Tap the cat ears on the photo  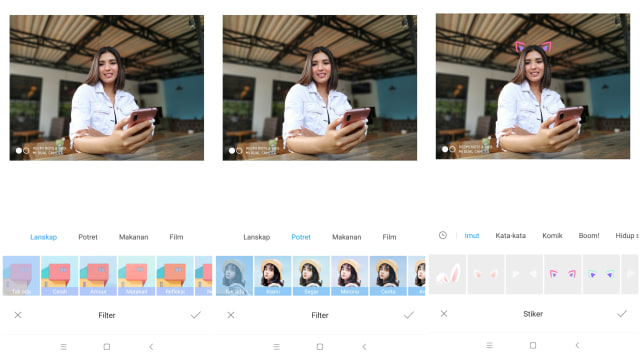(533, 47)
